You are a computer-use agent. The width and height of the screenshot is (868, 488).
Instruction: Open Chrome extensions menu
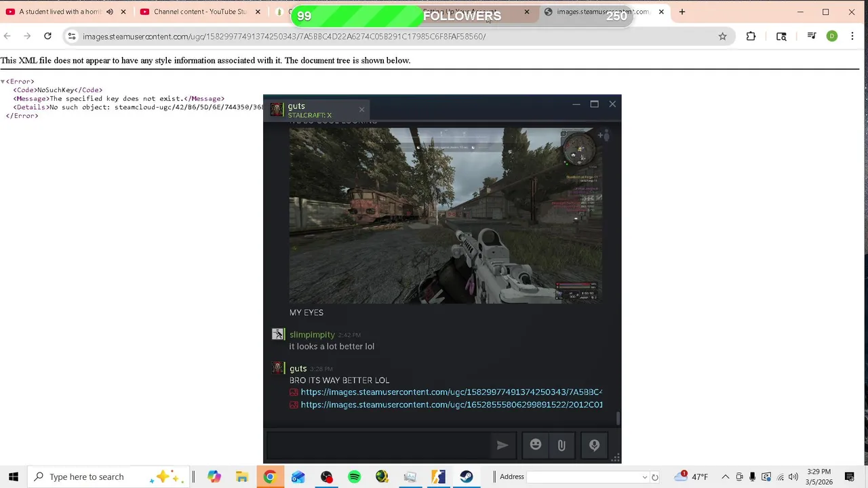tap(751, 36)
